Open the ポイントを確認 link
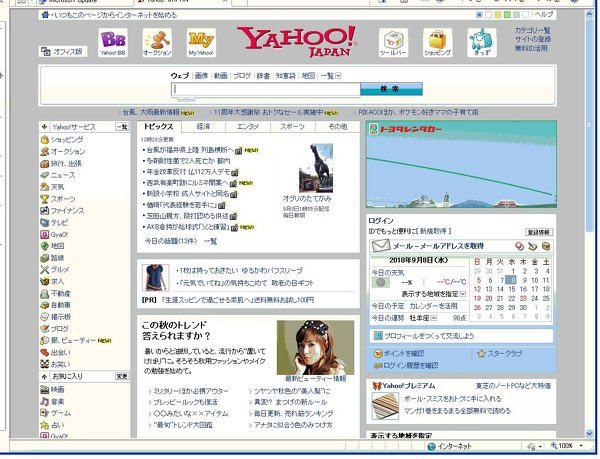This screenshot has height=459, width=600. coord(404,353)
